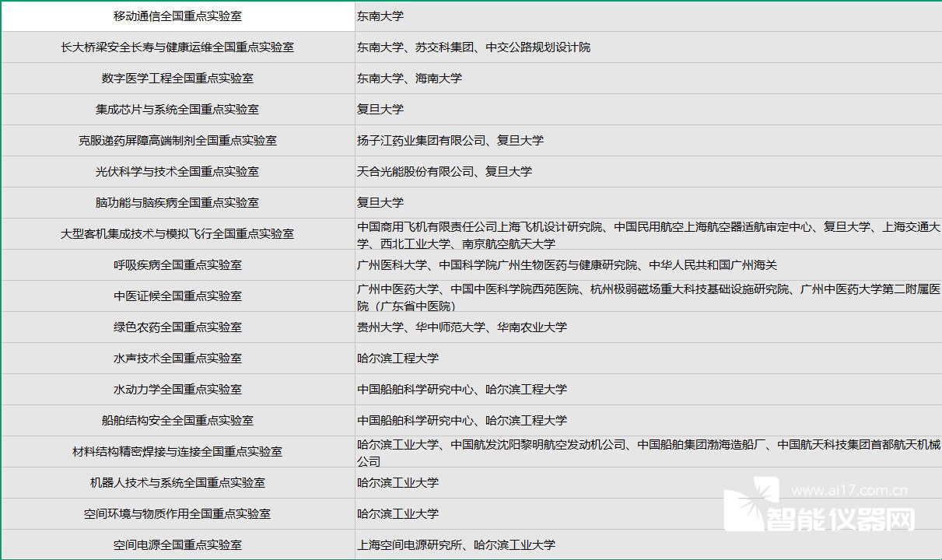Image resolution: width=942 pixels, height=560 pixels.
Task: Select 克服递药屏障高端制剂全国重点实验室 cell
Action: click(x=177, y=141)
